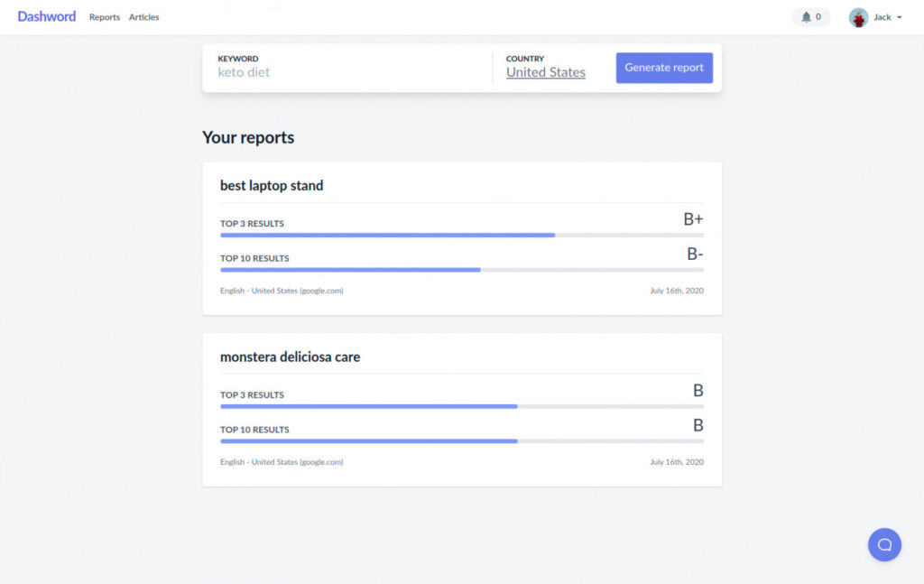Click the B grade on monstera Top 3 Results

click(x=698, y=390)
